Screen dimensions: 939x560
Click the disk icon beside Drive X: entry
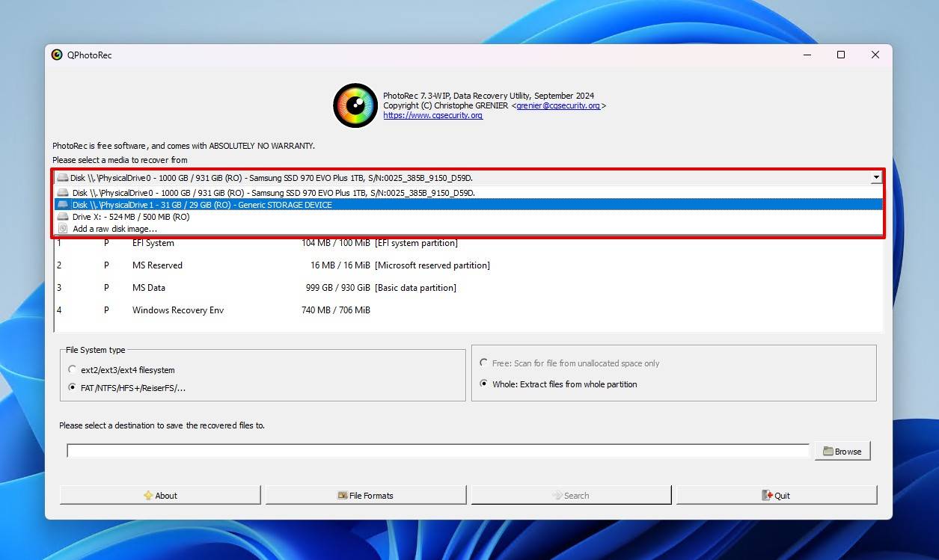(x=64, y=217)
